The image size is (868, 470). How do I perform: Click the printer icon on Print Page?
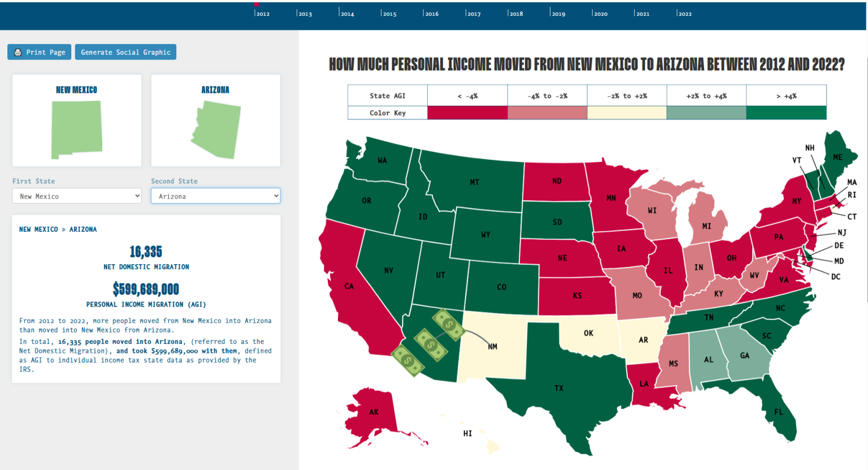[18, 52]
